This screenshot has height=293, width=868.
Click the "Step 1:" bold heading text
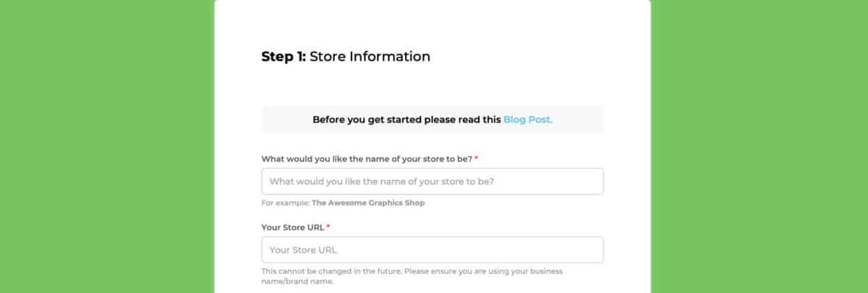284,56
